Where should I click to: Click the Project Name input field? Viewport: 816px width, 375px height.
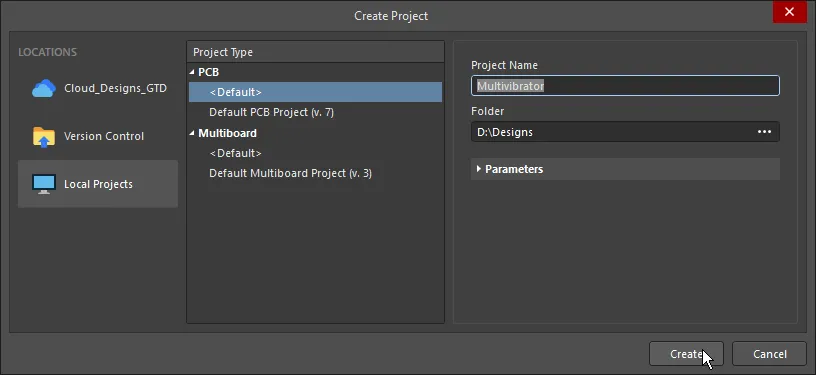tap(625, 86)
